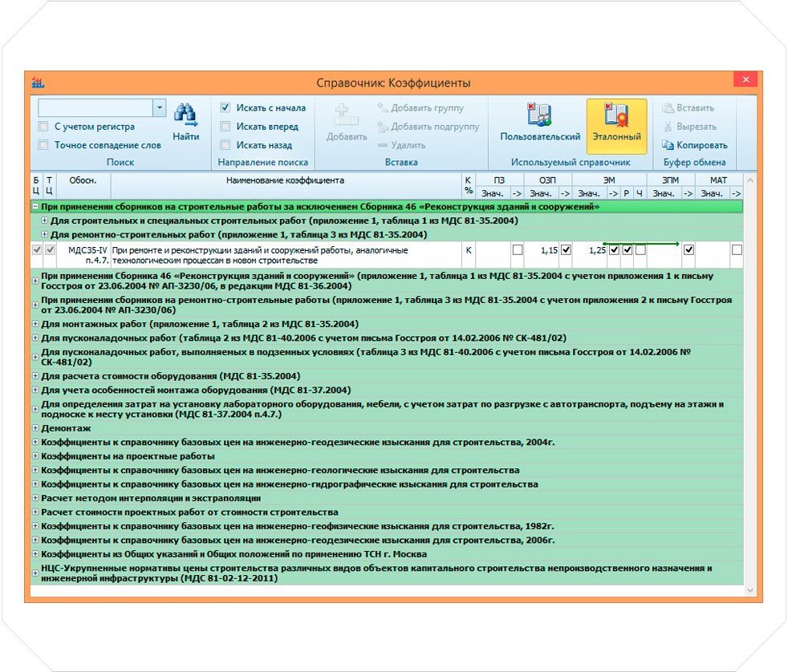The image size is (788, 672).
Task: Click the scrollbar down arrow
Action: tap(749, 591)
